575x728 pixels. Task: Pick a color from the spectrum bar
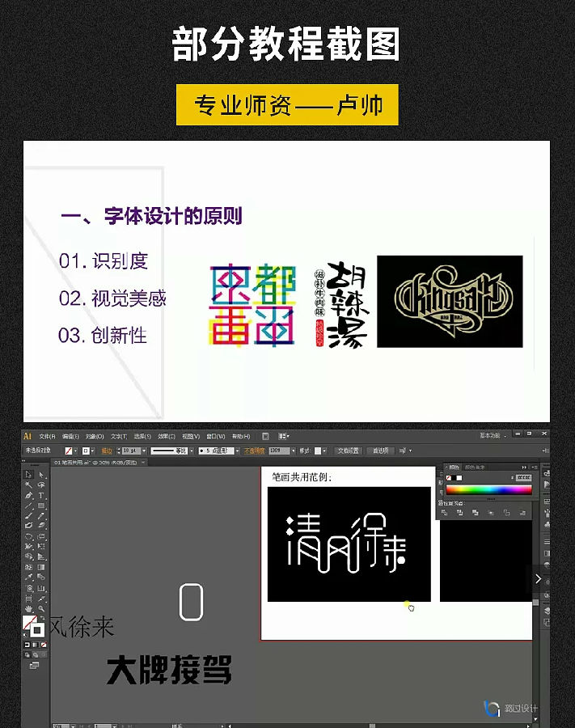[488, 490]
